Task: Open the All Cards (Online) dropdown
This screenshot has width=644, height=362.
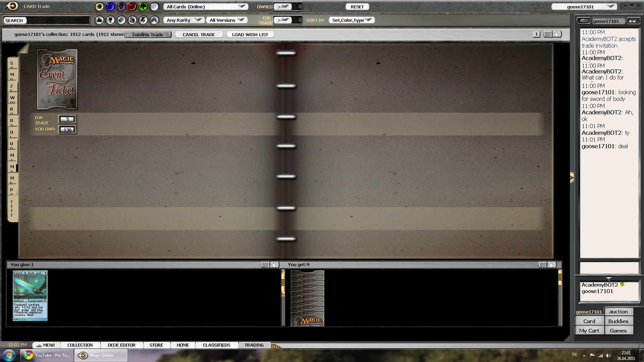Action: (206, 7)
